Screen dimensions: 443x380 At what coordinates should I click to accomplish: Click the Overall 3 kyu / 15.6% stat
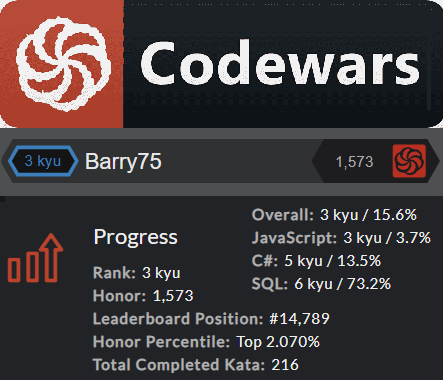click(334, 215)
